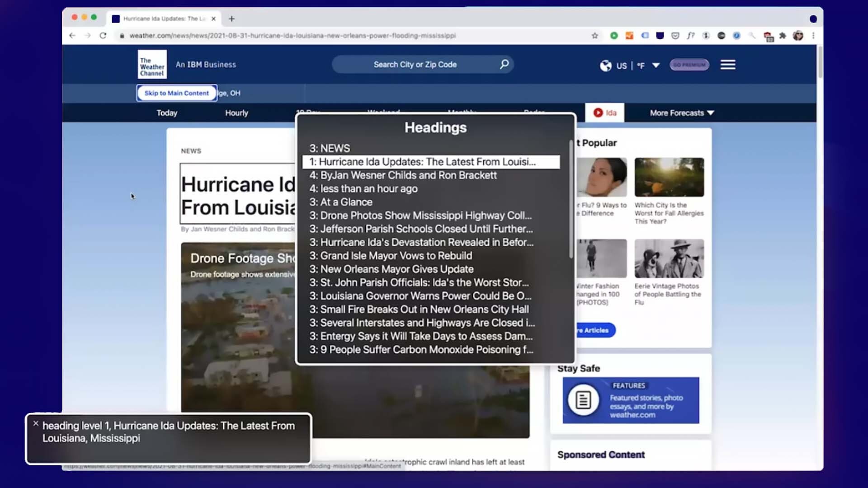Image resolution: width=868 pixels, height=488 pixels.
Task: Reload the page
Action: (103, 36)
